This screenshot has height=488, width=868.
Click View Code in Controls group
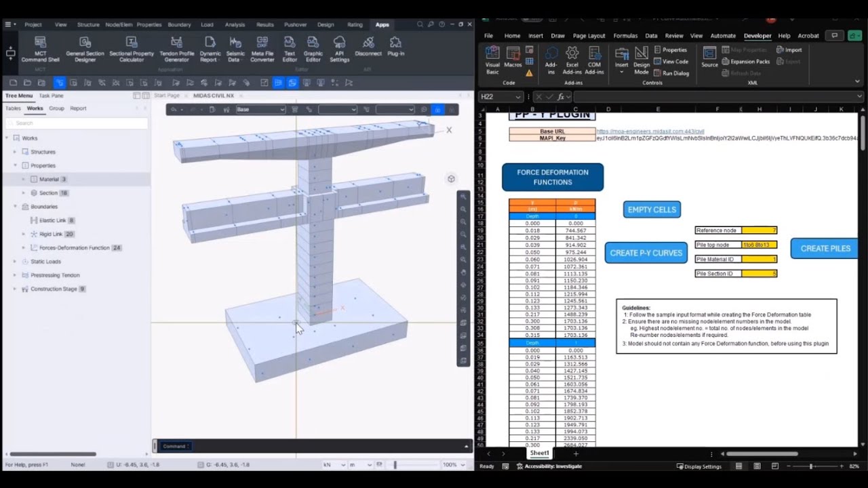(671, 61)
